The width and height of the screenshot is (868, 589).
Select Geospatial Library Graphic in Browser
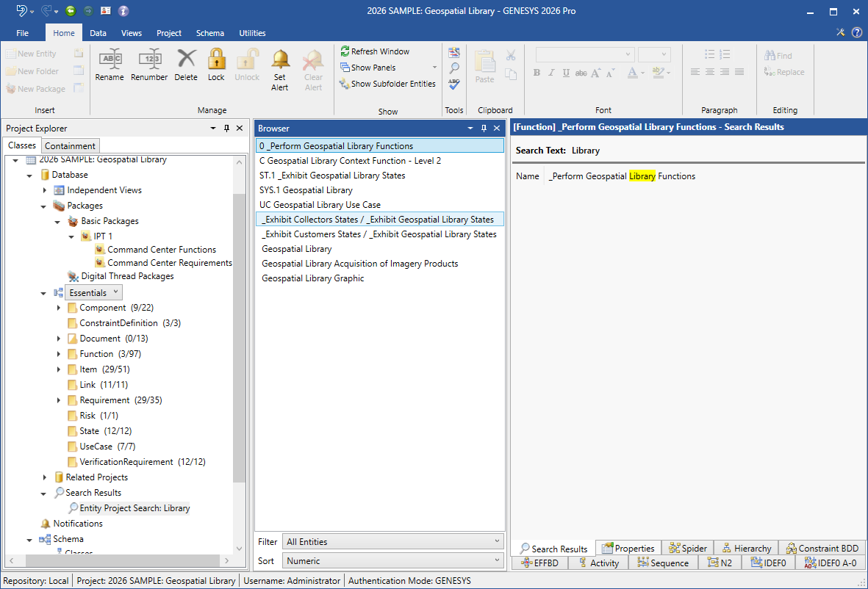point(312,278)
